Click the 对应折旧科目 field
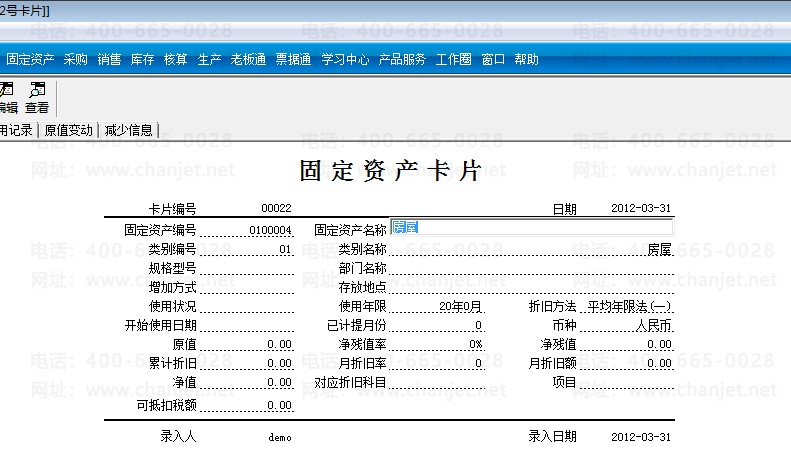 (437, 382)
